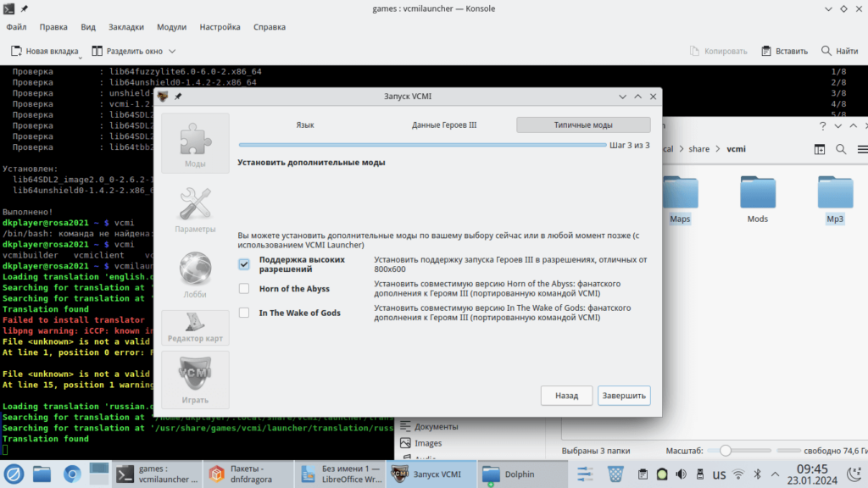Launch the Chromium browser from taskbar

(71, 474)
